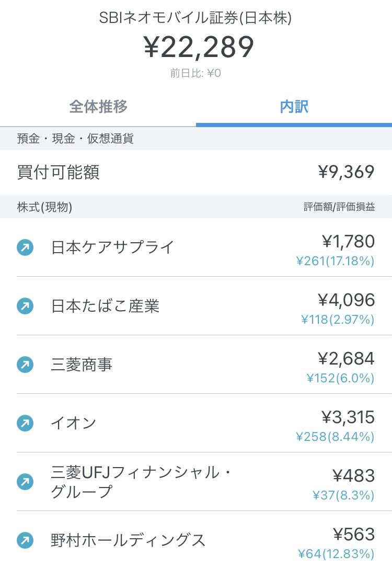Tap the ¥4,096 valuation amount
392x567 pixels.
tap(347, 300)
